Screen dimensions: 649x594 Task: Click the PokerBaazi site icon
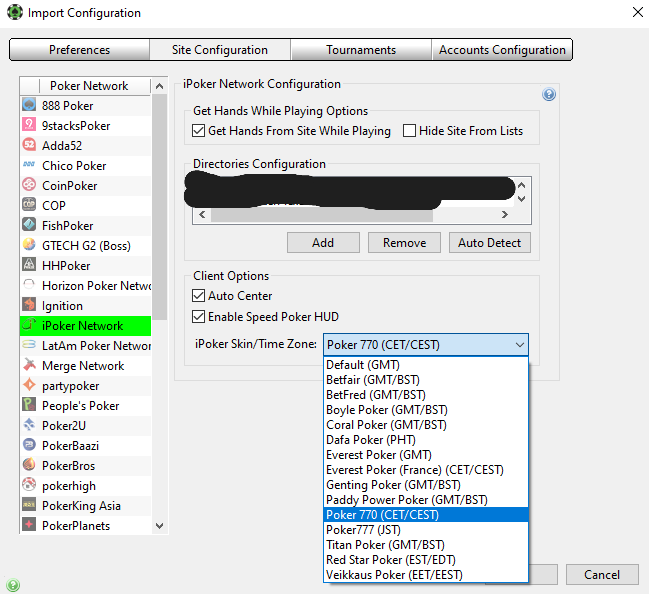point(29,445)
